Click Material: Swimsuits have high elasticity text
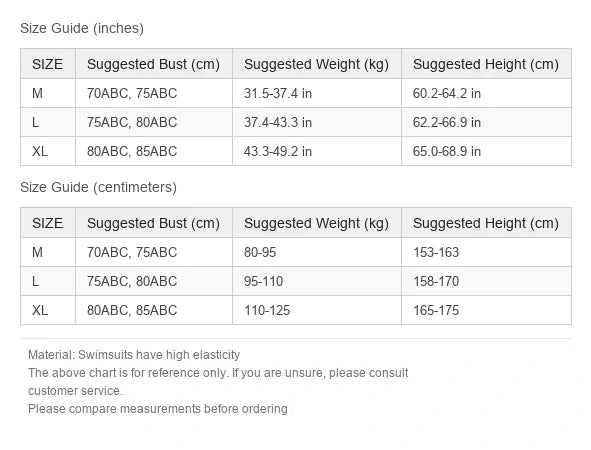This screenshot has height=450, width=591. (x=134, y=355)
